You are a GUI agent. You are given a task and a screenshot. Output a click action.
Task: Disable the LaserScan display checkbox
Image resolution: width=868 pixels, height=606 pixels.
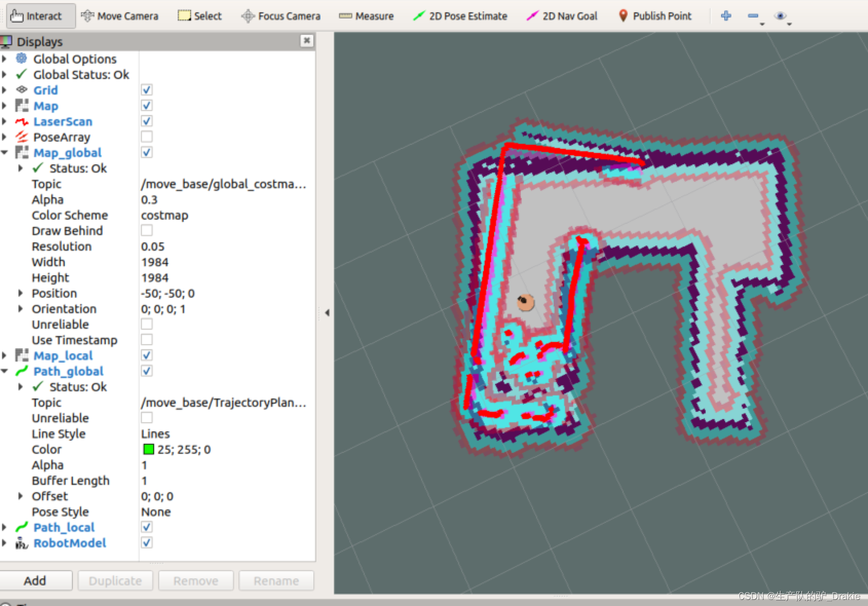click(146, 121)
